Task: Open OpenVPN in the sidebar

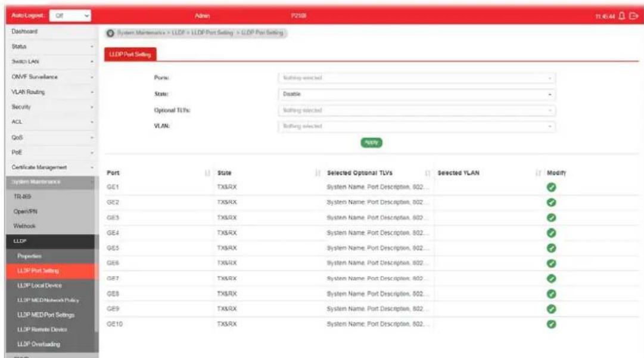Action: coord(51,211)
